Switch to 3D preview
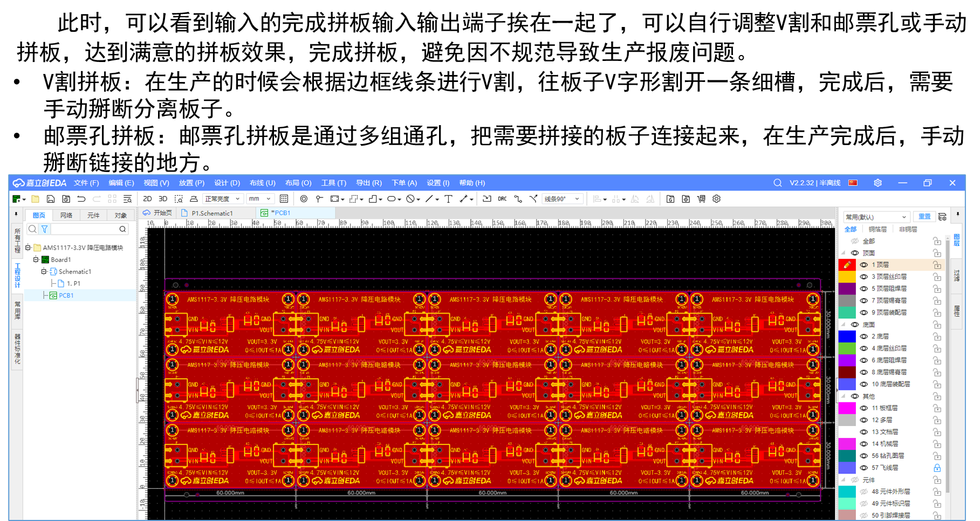The image size is (980, 521). pyautogui.click(x=163, y=199)
